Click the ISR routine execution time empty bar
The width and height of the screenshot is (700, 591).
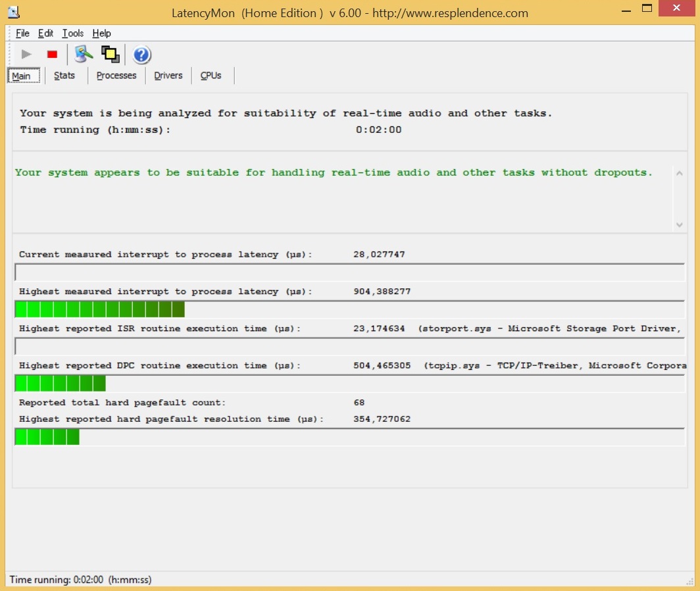click(349, 346)
